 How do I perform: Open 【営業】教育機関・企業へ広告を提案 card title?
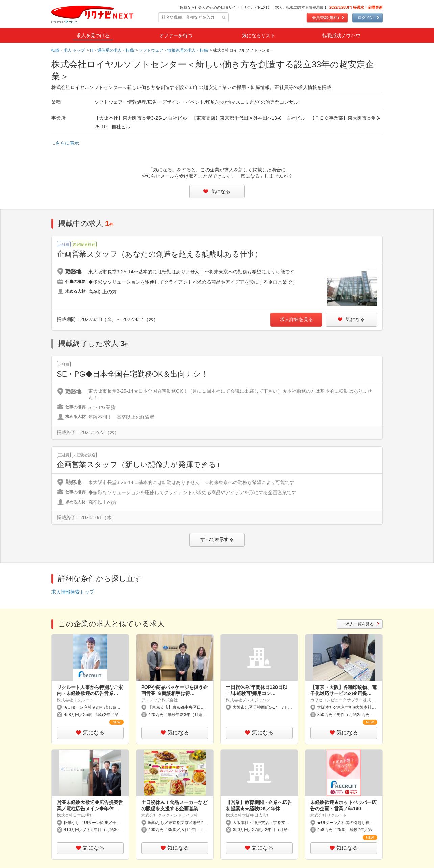259,805
